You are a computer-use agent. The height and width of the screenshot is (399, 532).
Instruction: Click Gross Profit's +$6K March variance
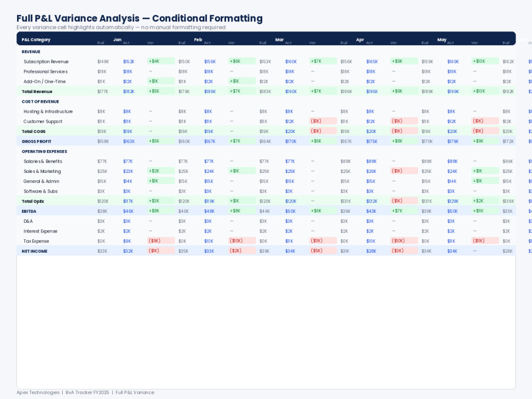[323, 141]
